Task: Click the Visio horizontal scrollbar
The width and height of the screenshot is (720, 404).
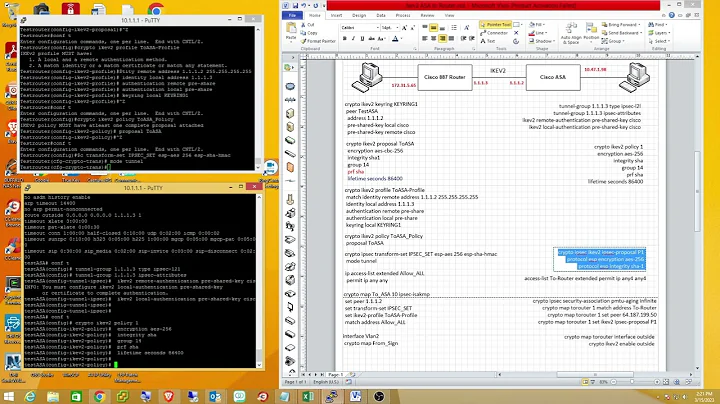Action: [x=595, y=375]
